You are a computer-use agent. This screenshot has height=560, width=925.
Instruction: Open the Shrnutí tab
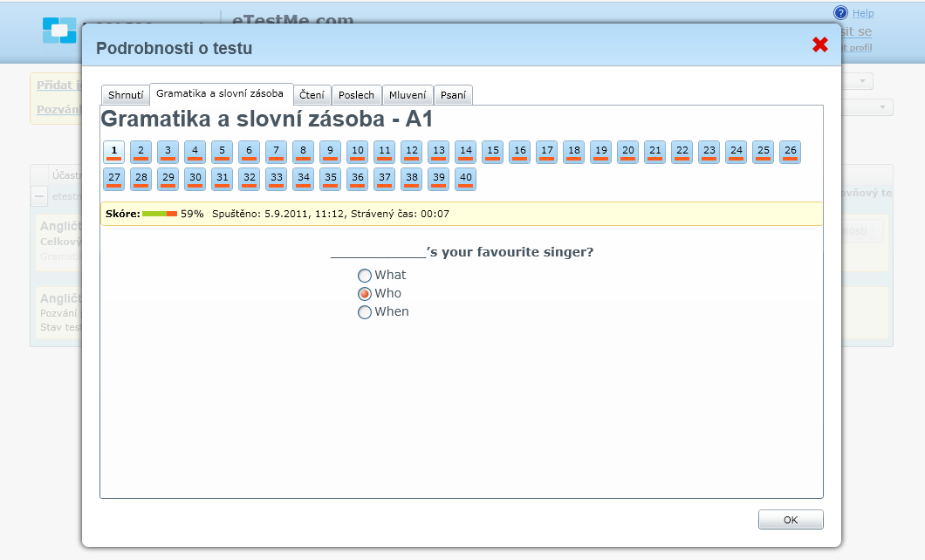125,95
